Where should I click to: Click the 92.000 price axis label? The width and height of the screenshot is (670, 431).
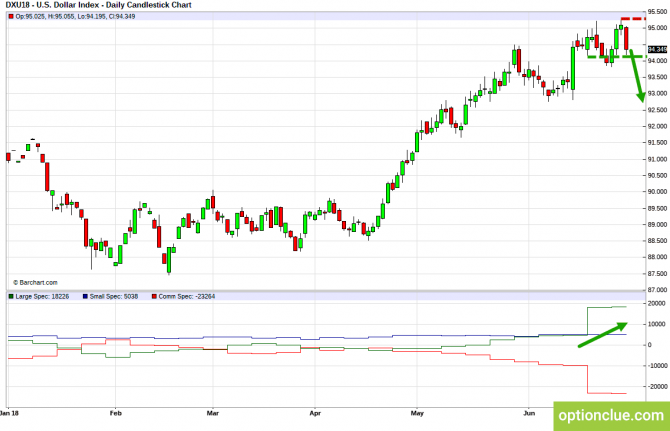[657, 126]
